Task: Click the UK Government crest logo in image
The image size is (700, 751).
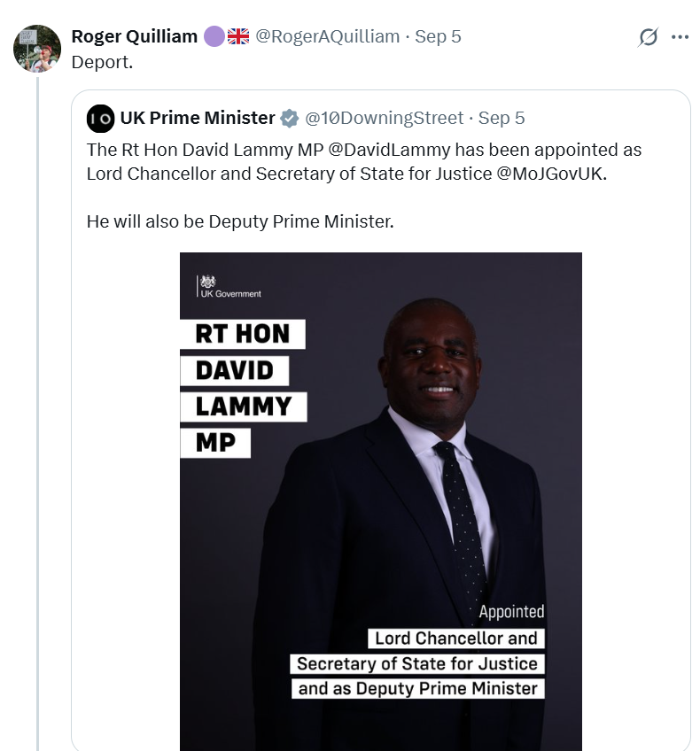Action: point(208,283)
